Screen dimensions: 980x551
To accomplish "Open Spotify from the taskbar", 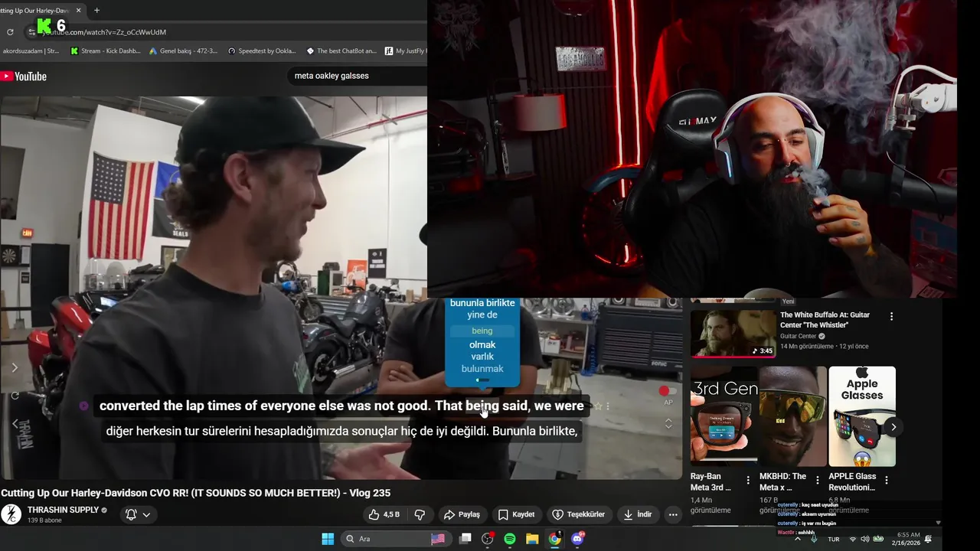I will (510, 539).
